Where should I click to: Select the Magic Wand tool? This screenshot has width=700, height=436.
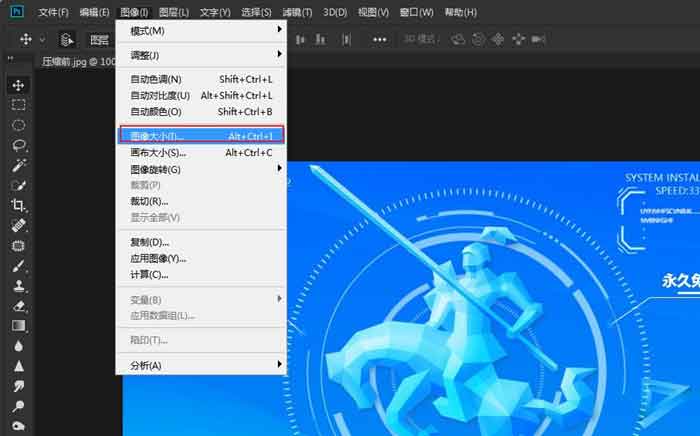(18, 165)
